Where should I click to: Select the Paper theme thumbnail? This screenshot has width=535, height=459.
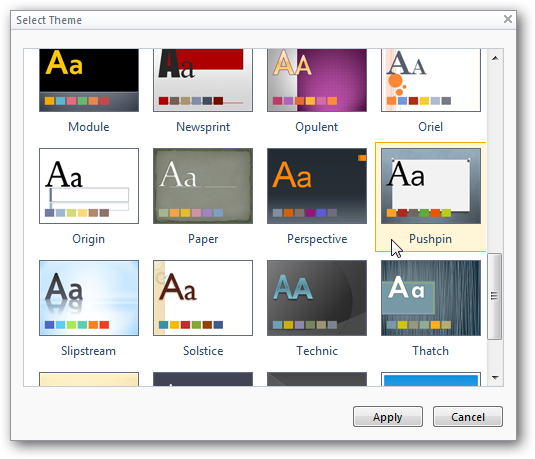(203, 186)
